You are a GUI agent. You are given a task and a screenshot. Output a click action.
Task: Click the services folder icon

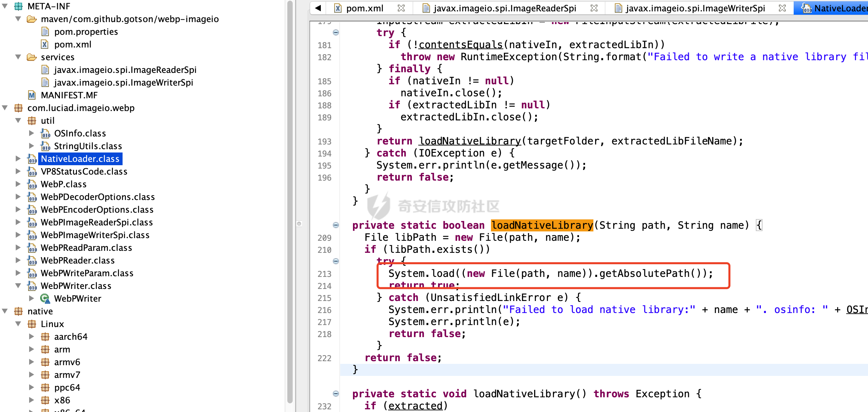[32, 57]
